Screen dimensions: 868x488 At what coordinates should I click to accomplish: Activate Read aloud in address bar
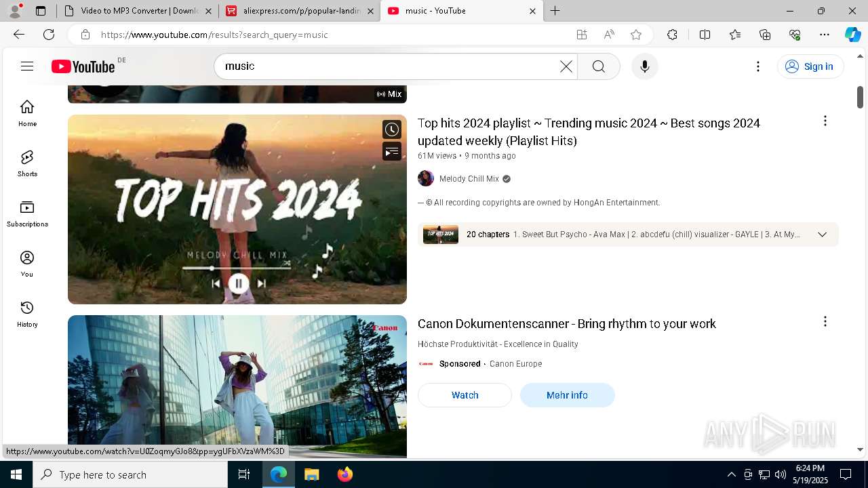[609, 35]
